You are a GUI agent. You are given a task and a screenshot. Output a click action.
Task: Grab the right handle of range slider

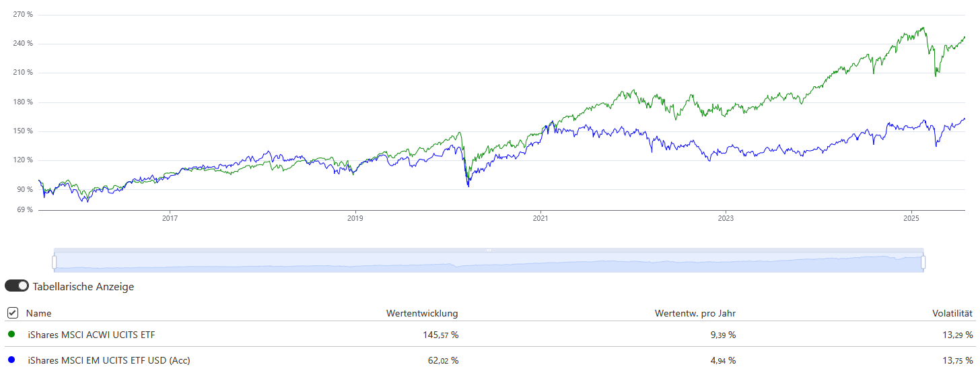[923, 261]
